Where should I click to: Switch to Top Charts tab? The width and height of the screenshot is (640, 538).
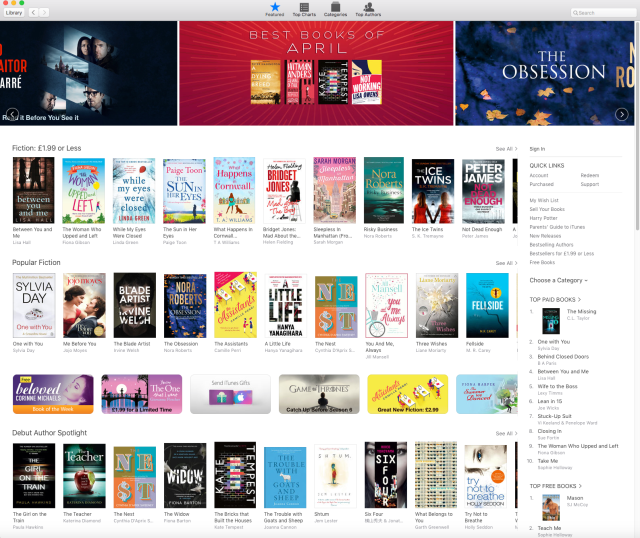304,9
